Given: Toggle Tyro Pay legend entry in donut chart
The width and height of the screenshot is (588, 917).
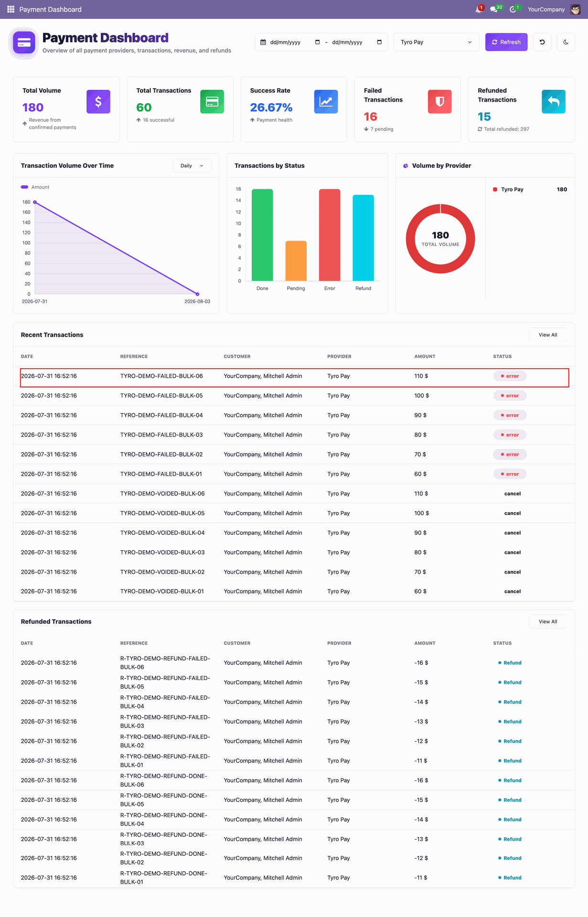Looking at the screenshot, I should pyautogui.click(x=508, y=190).
